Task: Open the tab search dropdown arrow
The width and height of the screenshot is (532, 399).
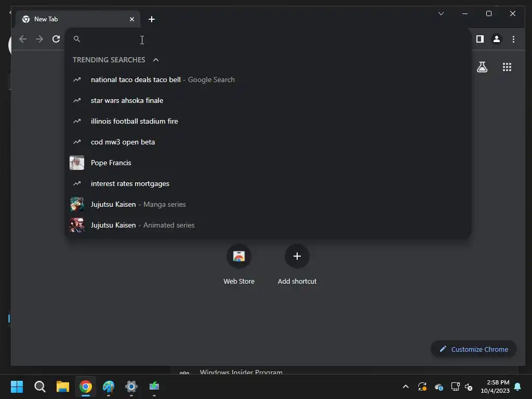Action: 441,14
